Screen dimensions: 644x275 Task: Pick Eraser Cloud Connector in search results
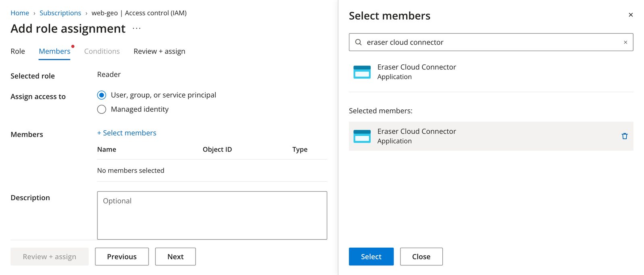[491, 72]
